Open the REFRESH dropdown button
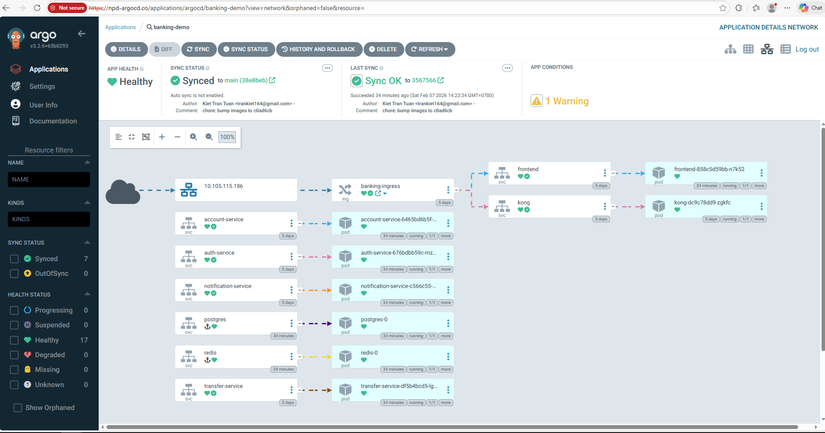Viewport: 825px width, 433px height. (x=430, y=49)
